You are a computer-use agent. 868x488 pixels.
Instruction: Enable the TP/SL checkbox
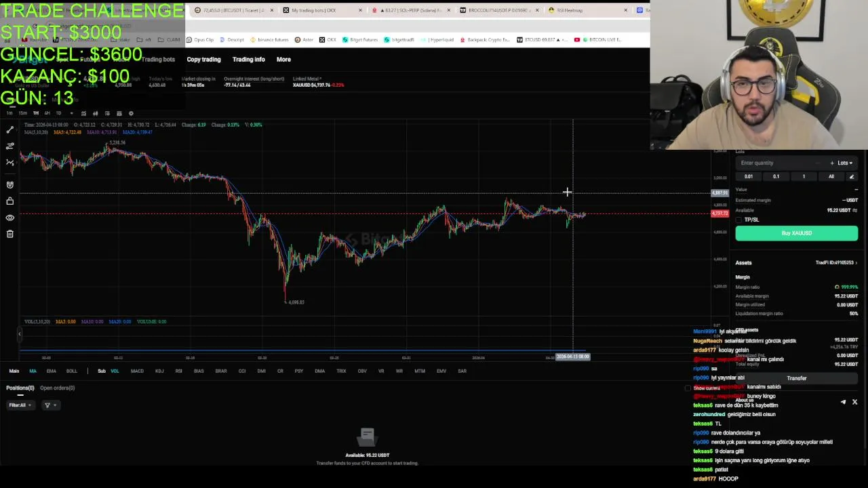click(739, 220)
